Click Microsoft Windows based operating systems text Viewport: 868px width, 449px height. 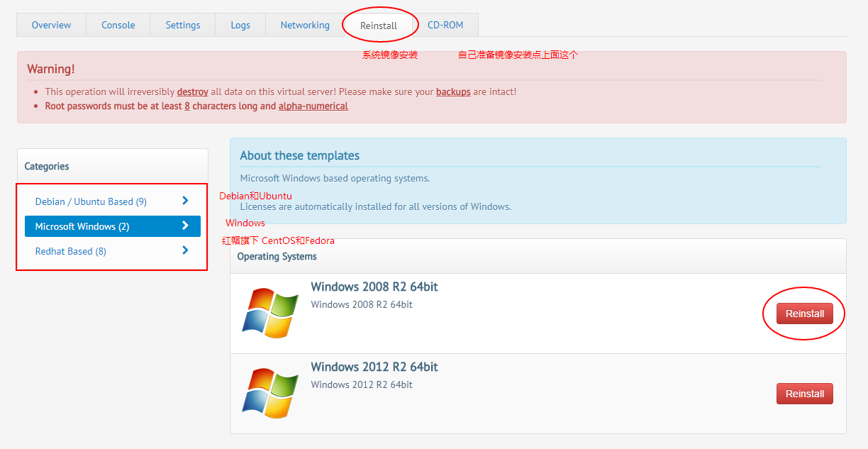(335, 178)
